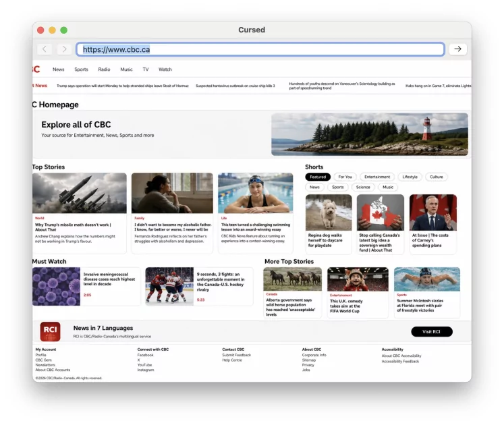The height and width of the screenshot is (425, 504).
Task: Go forward with the browser forward arrow
Action: click(64, 49)
